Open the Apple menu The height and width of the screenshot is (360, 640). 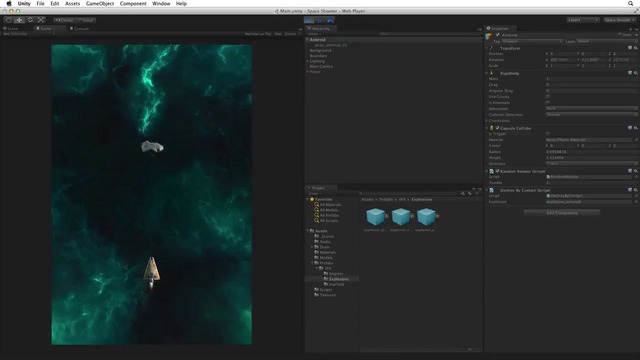coord(9,3)
